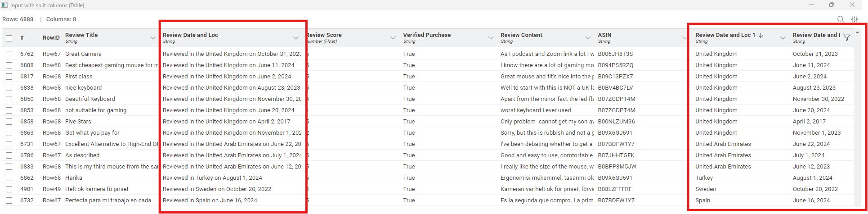Click the sort arrow on Review Date and Loc 1
The height and width of the screenshot is (214, 868).
pyautogui.click(x=761, y=35)
